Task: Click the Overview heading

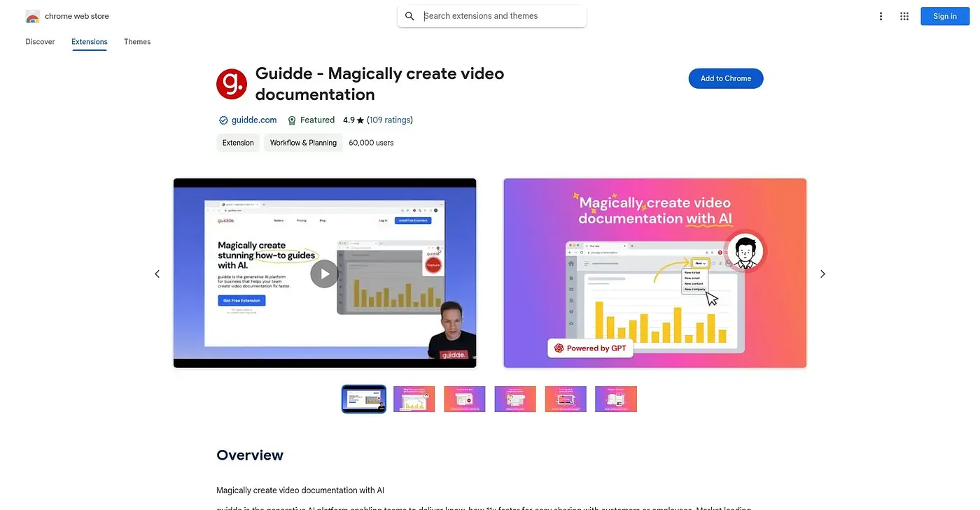Action: (x=250, y=455)
